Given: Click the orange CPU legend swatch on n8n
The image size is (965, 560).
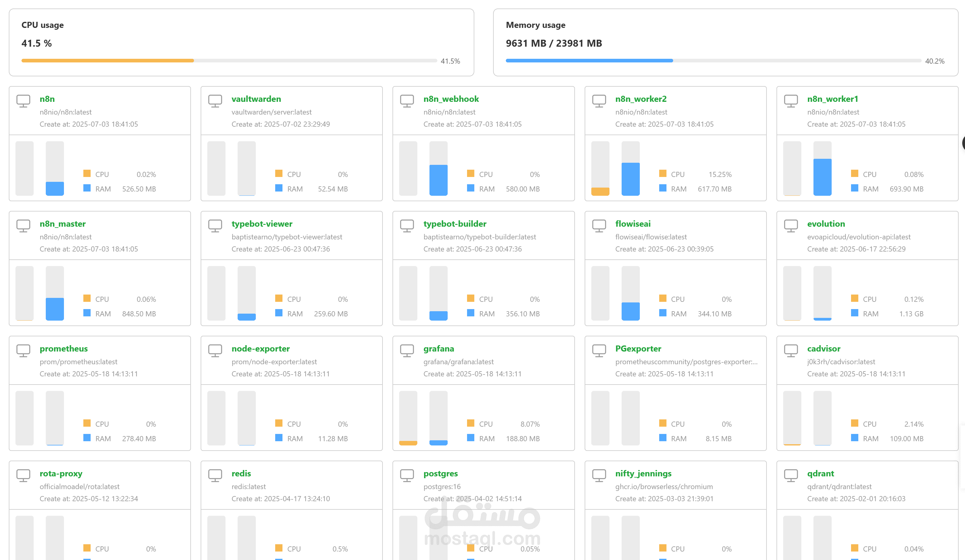Looking at the screenshot, I should pyautogui.click(x=87, y=173).
